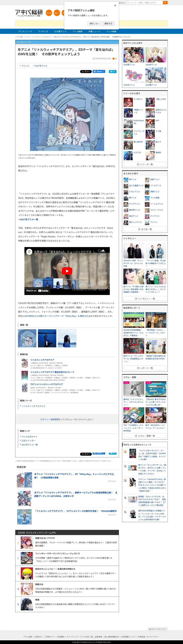Select the orange ホビー circle icon
The image size is (183, 644).
[x=57, y=13]
